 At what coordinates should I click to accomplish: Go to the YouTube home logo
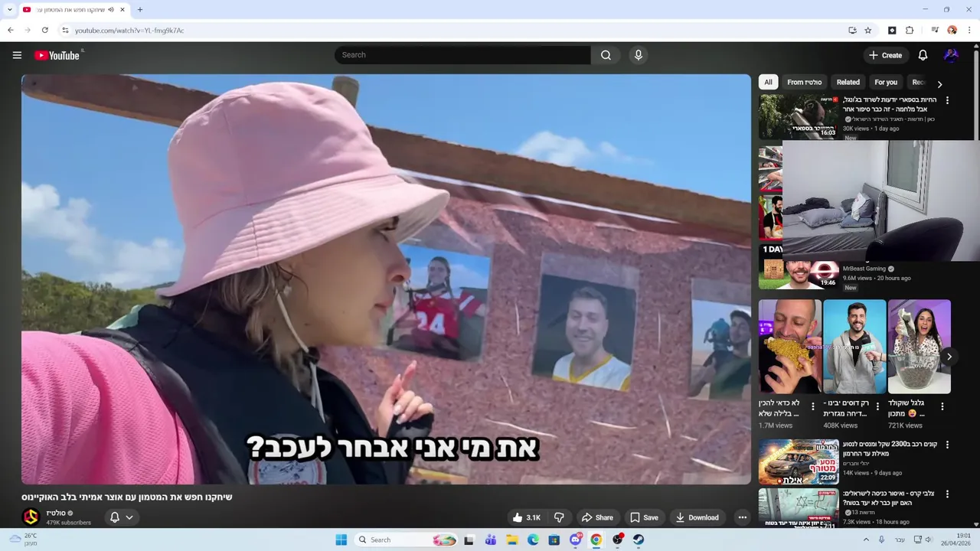[57, 55]
